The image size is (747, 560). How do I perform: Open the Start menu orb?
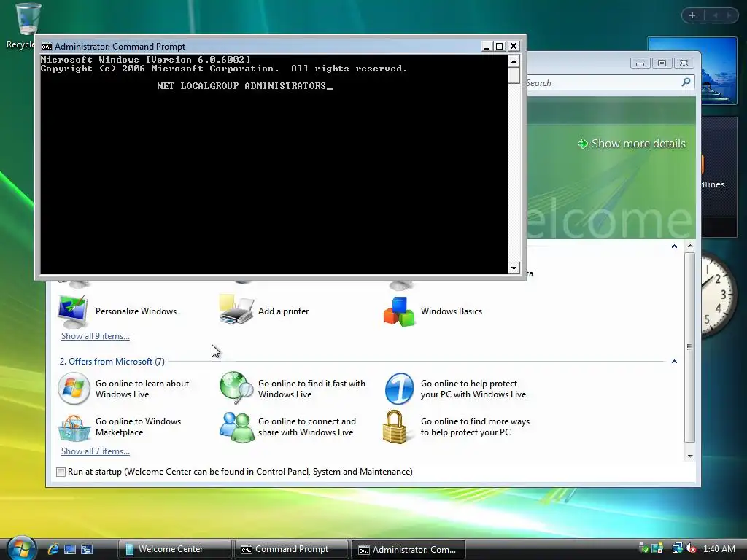tap(21, 548)
